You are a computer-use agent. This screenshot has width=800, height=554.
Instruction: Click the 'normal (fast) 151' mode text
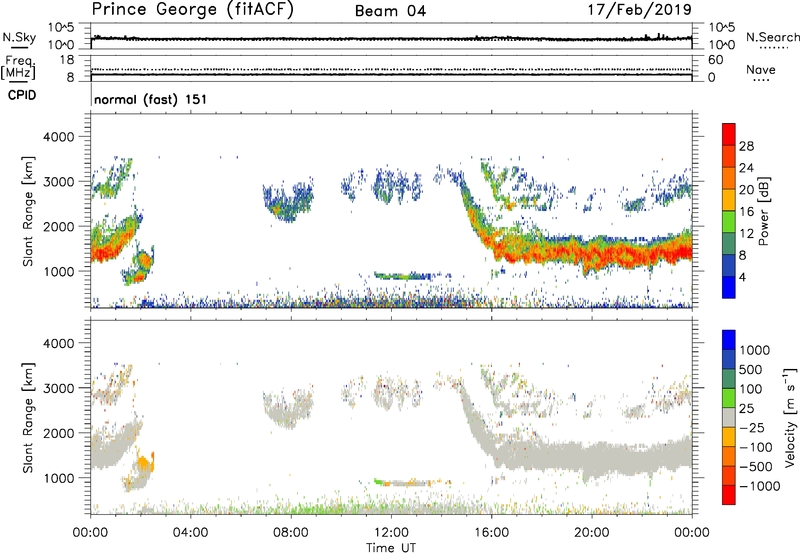coord(151,99)
